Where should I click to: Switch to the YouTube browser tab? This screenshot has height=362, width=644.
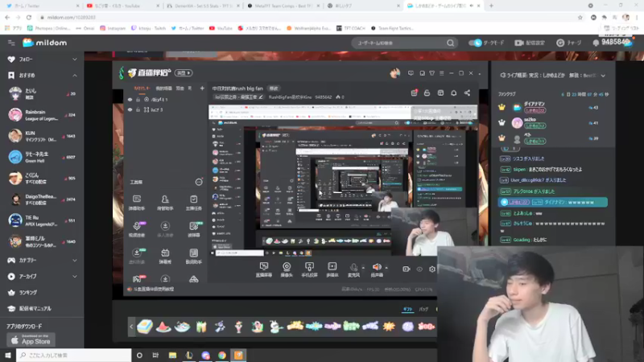pos(122,6)
